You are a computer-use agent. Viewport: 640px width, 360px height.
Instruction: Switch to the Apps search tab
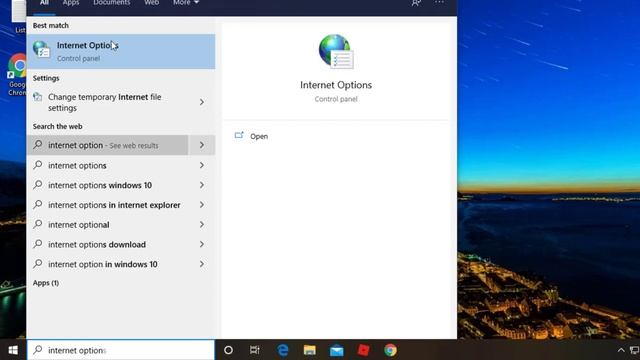(71, 3)
